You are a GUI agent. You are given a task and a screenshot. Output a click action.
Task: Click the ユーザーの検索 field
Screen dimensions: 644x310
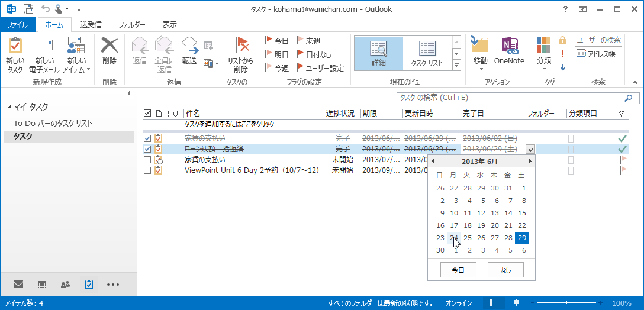pyautogui.click(x=598, y=40)
